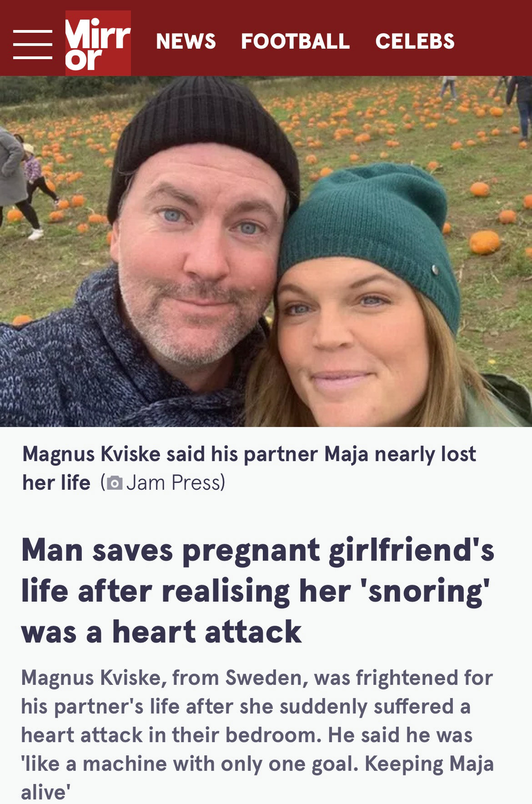Click 'her life' caption text
The height and width of the screenshot is (804, 532).
56,482
